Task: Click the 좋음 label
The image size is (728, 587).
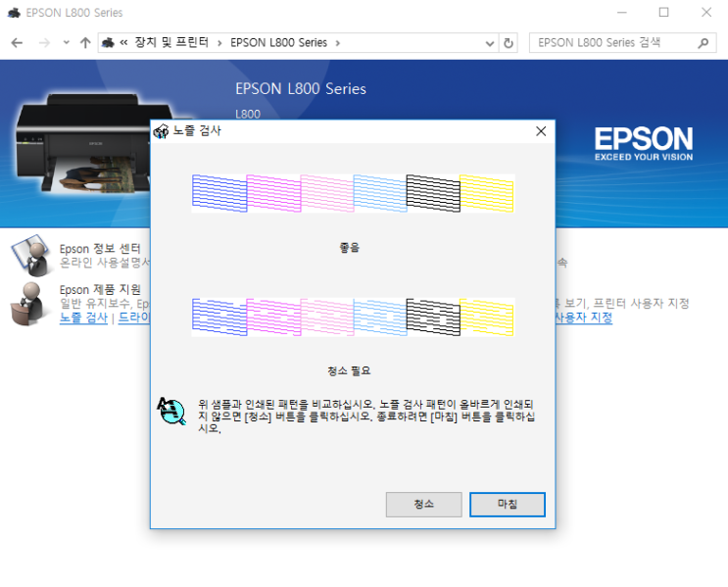Action: 350,248
